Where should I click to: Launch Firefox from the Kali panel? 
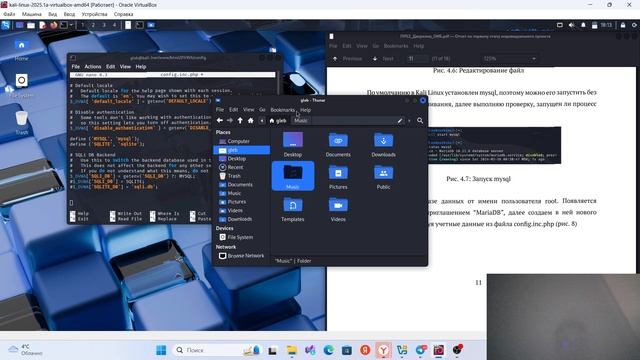point(53,25)
